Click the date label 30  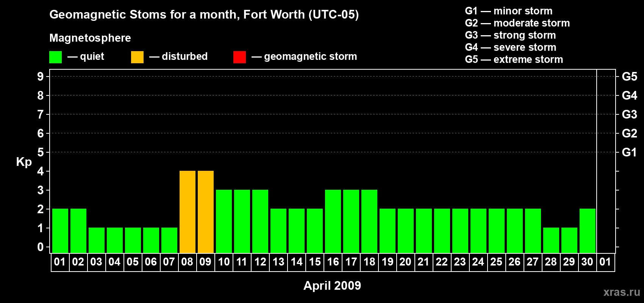[587, 262]
